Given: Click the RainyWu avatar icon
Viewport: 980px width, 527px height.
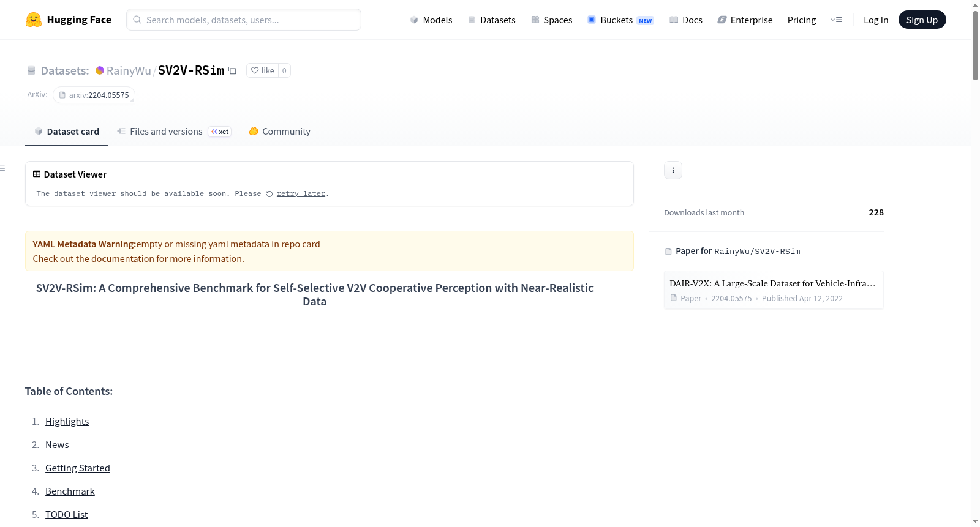Looking at the screenshot, I should pos(100,70).
